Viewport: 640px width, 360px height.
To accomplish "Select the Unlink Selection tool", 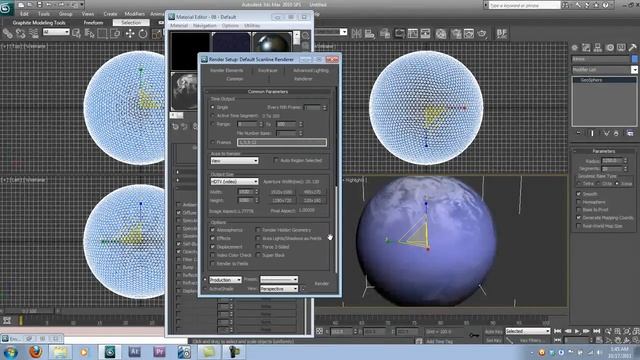I will [20, 33].
